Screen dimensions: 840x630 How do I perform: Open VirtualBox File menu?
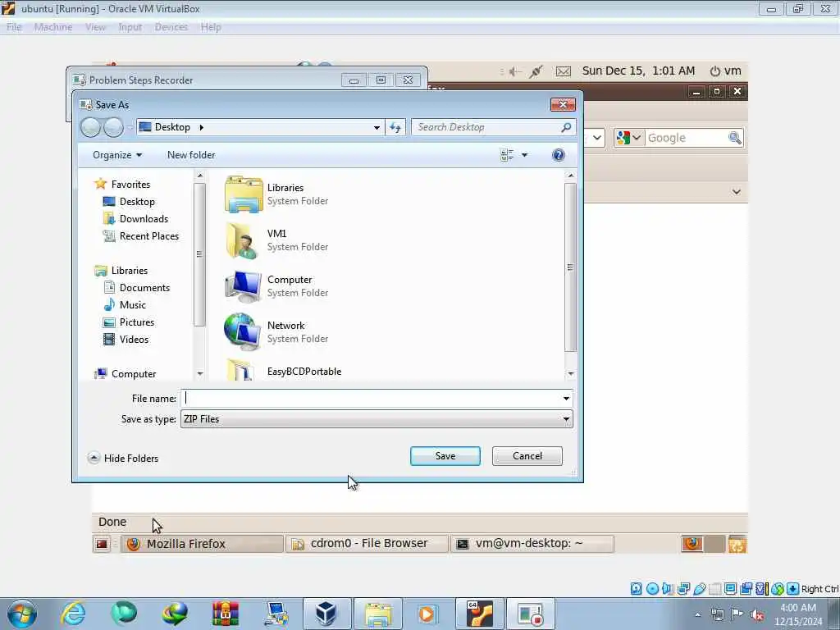pos(14,27)
